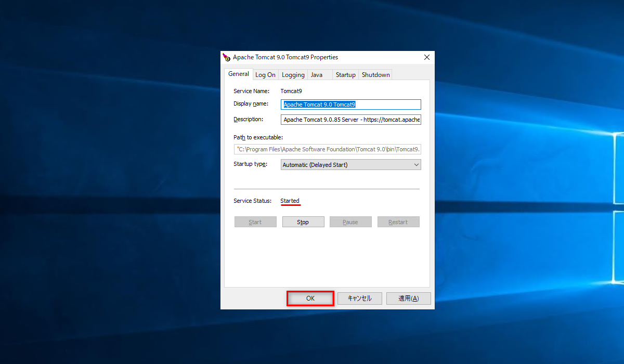The height and width of the screenshot is (364, 624).
Task: Click the Restart service button
Action: [x=398, y=222]
